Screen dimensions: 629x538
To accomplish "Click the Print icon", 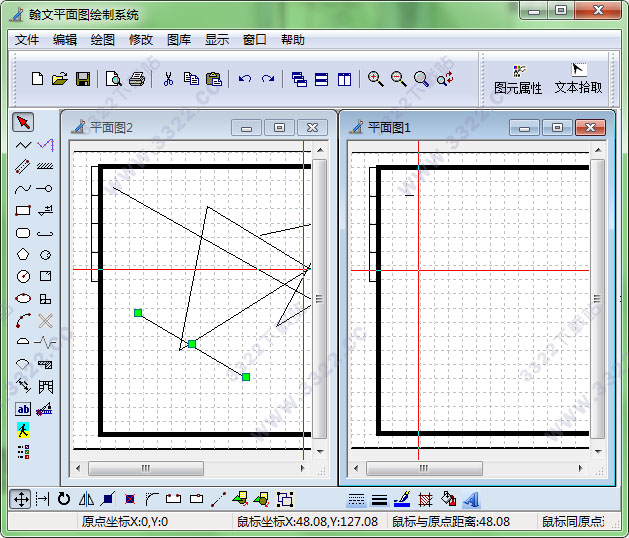I will pyautogui.click(x=137, y=79).
